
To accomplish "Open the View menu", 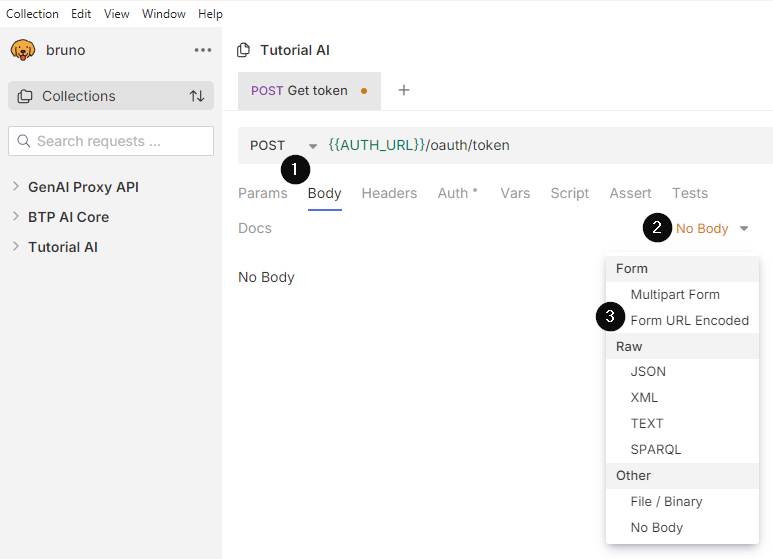I will pyautogui.click(x=116, y=14).
